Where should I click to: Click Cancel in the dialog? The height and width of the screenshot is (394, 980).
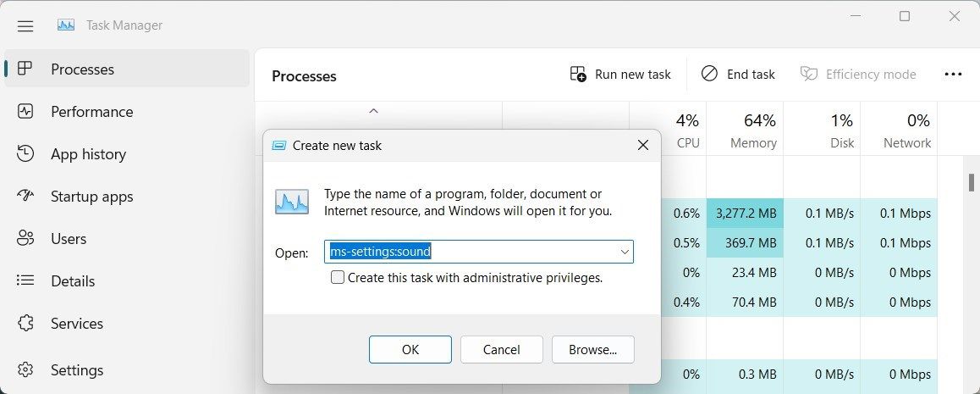point(501,350)
